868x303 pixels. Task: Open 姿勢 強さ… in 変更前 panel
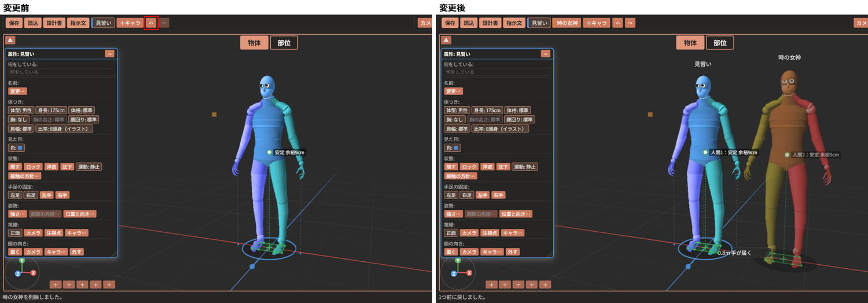pyautogui.click(x=17, y=214)
